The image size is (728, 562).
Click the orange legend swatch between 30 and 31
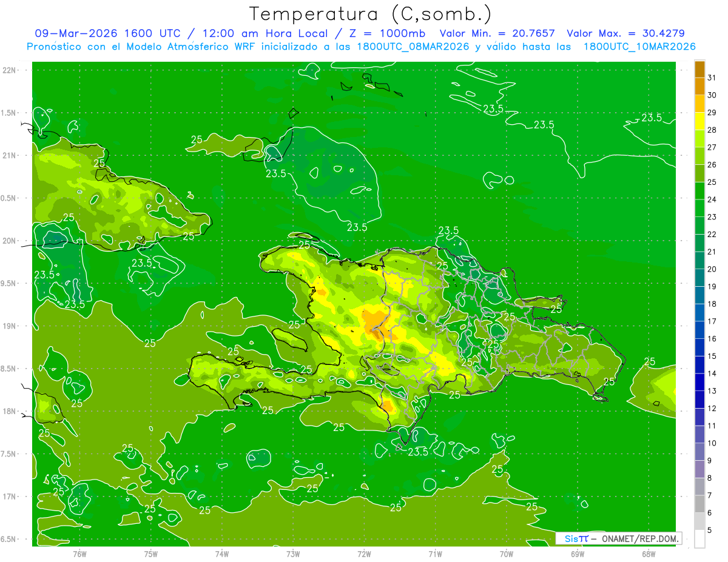click(699, 87)
